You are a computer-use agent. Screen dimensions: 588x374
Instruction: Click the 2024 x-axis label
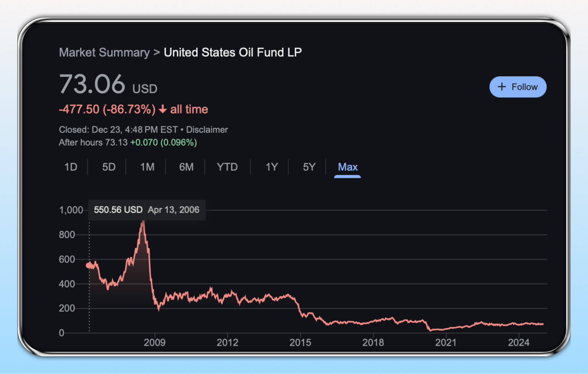coord(519,342)
